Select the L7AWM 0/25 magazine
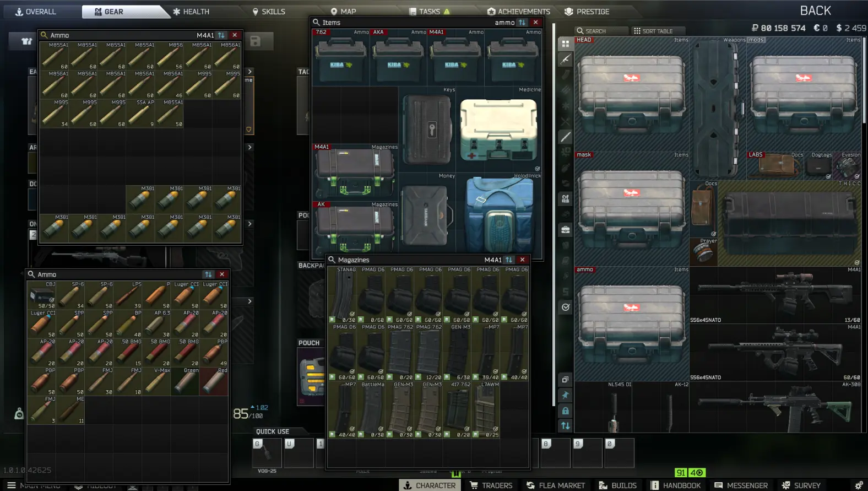 (x=485, y=409)
